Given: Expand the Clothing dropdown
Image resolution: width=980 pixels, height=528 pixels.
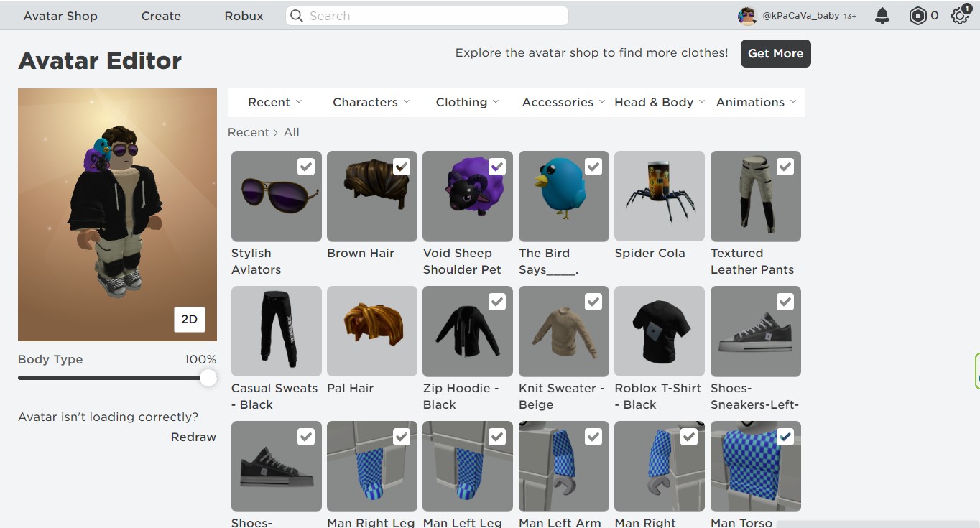Looking at the screenshot, I should (467, 102).
